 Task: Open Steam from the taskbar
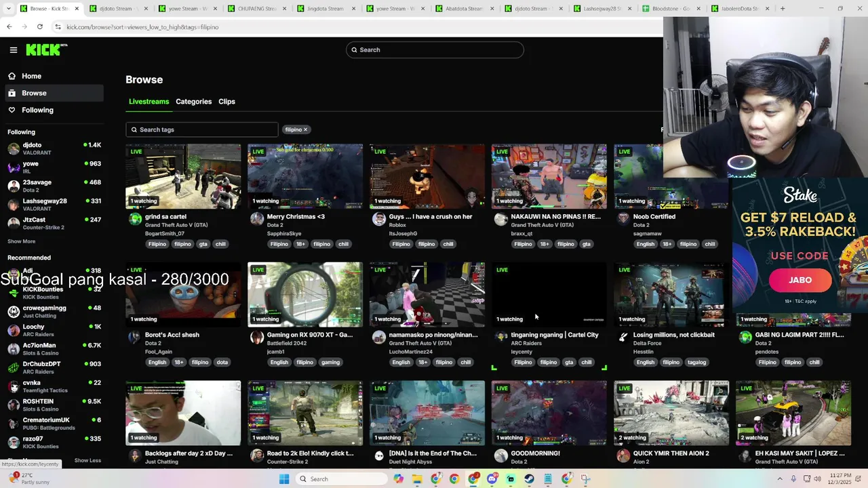coord(530,479)
